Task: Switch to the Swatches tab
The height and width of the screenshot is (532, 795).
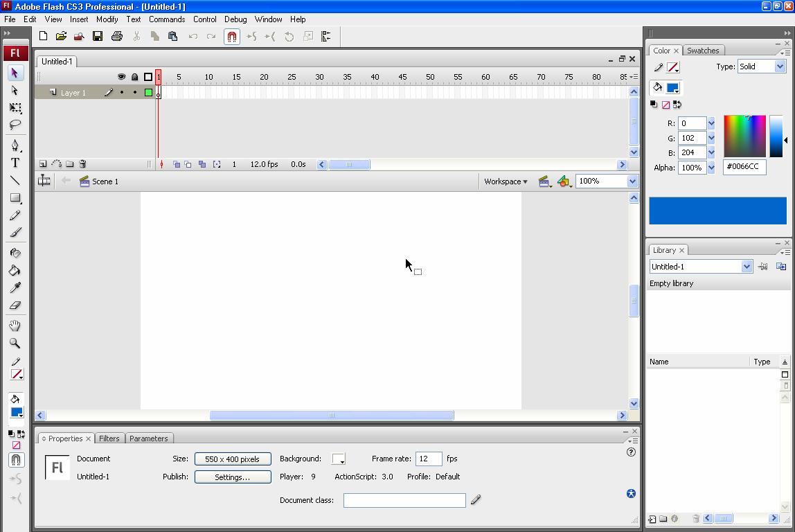Action: (703, 50)
